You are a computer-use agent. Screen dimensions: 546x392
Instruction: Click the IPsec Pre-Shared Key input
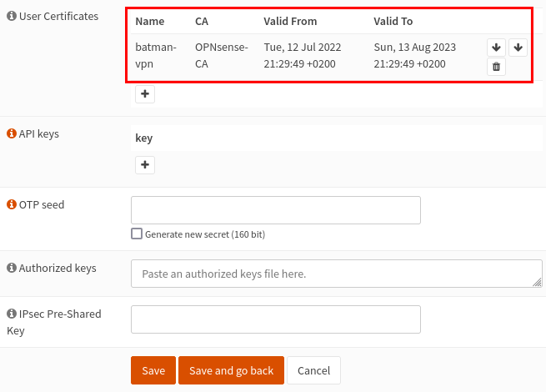click(x=276, y=319)
